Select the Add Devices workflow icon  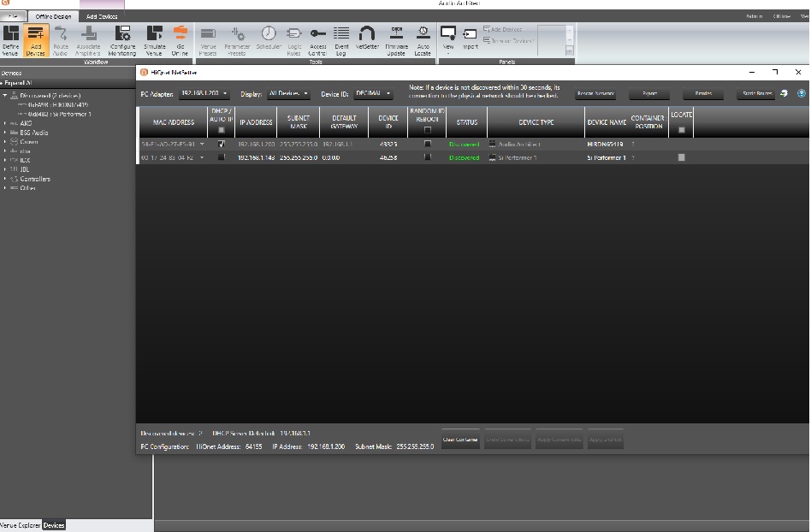pos(35,40)
